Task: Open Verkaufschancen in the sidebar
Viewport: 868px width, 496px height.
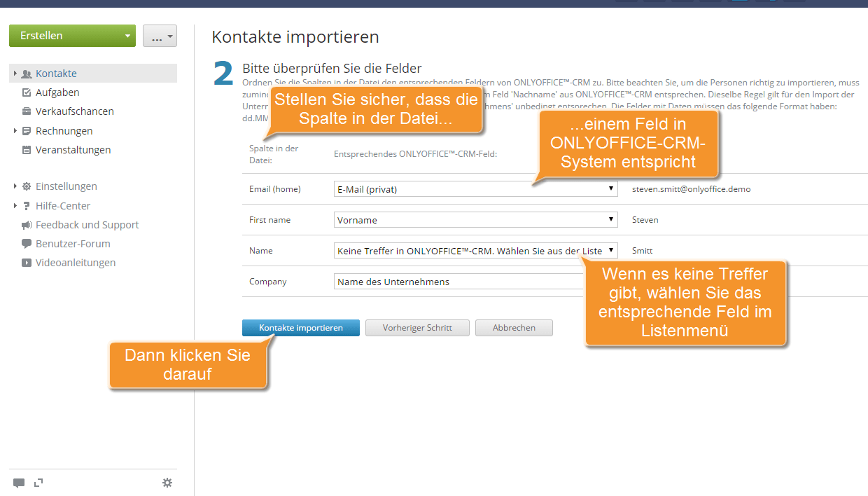Action: 75,111
